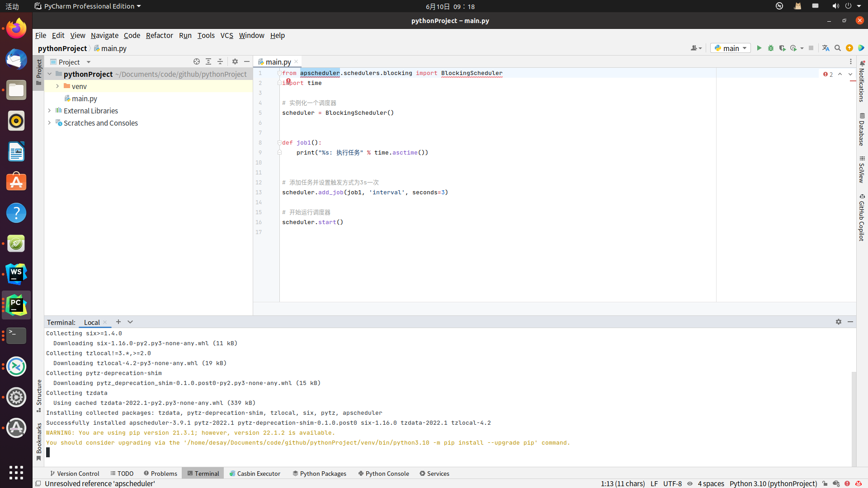Open Project panel gear options
This screenshot has width=868, height=488.
[x=235, y=61]
